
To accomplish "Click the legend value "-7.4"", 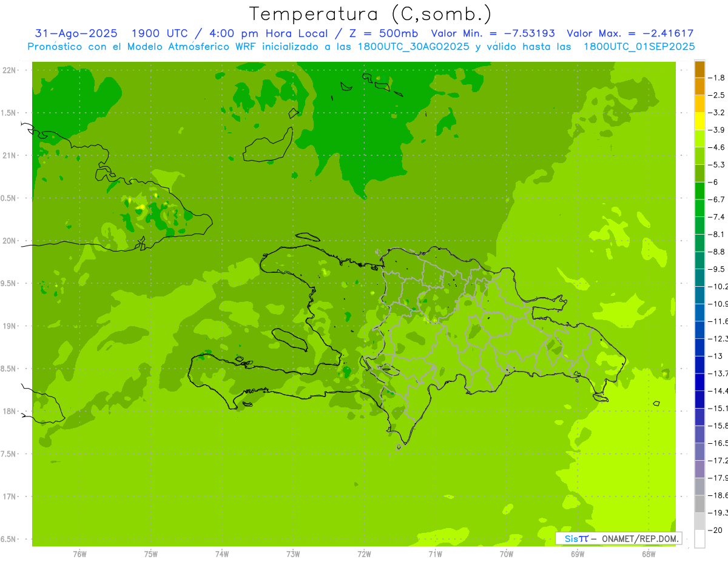I will (717, 217).
